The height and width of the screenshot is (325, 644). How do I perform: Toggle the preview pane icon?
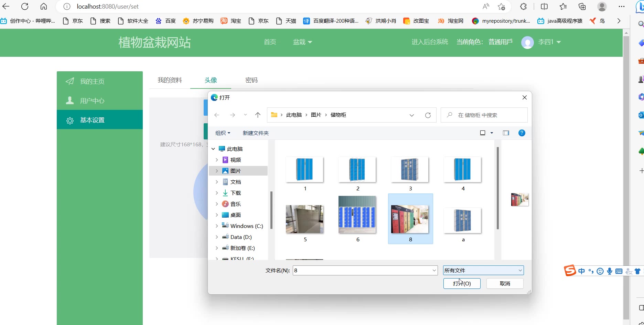pos(506,133)
